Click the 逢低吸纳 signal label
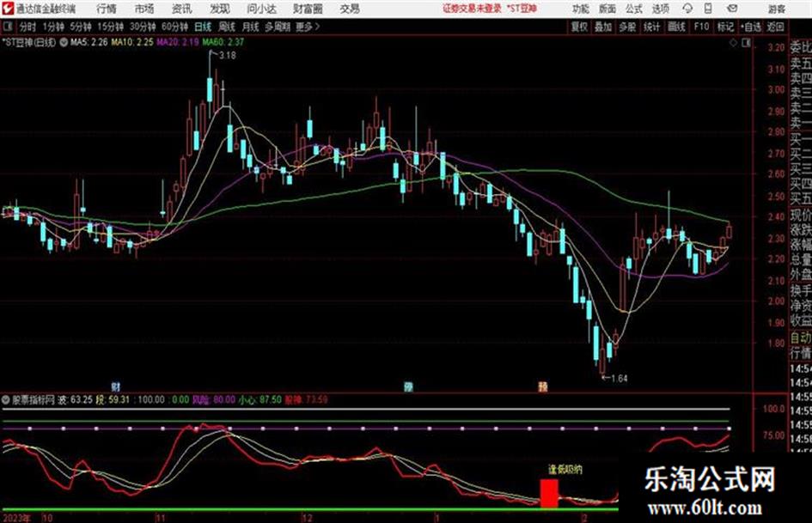This screenshot has height=523, width=812. (565, 470)
